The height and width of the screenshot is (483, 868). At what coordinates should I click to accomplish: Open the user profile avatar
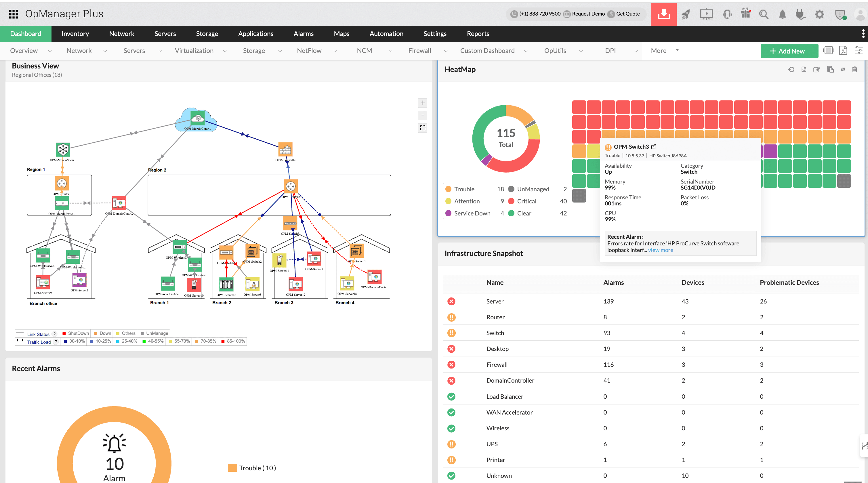click(860, 14)
